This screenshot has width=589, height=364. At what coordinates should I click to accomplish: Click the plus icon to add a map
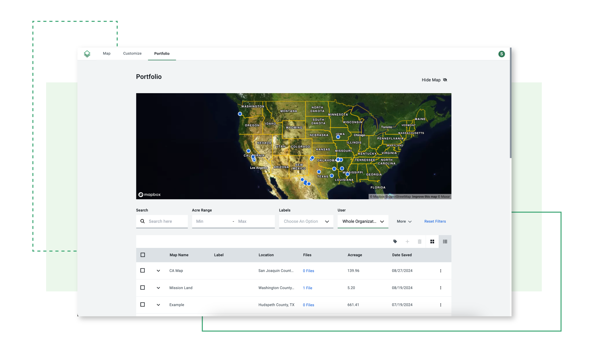coord(407,242)
